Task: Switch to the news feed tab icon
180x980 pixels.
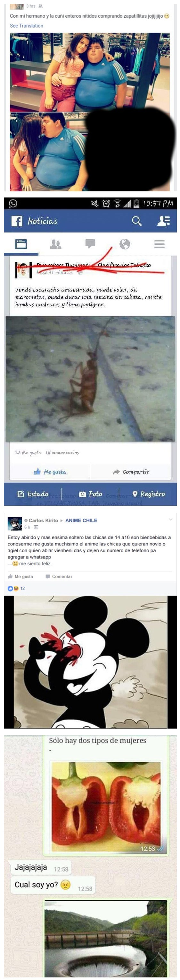Action: pyautogui.click(x=21, y=243)
